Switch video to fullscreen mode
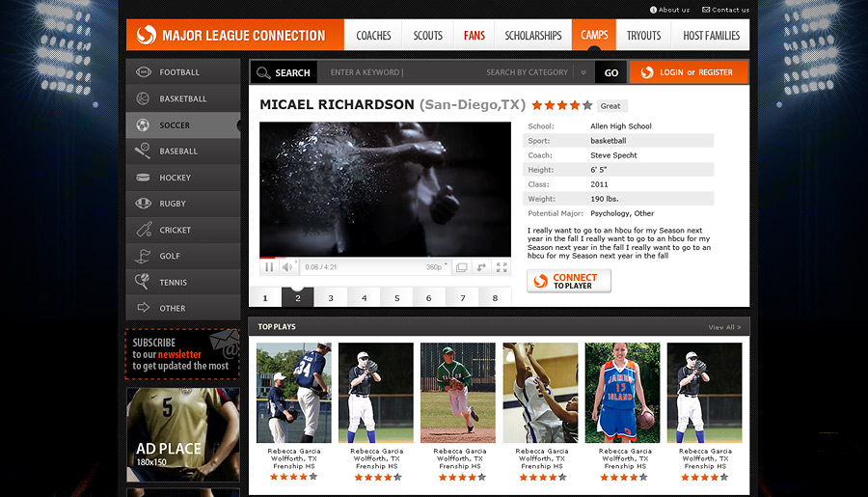The image size is (868, 497). [502, 267]
